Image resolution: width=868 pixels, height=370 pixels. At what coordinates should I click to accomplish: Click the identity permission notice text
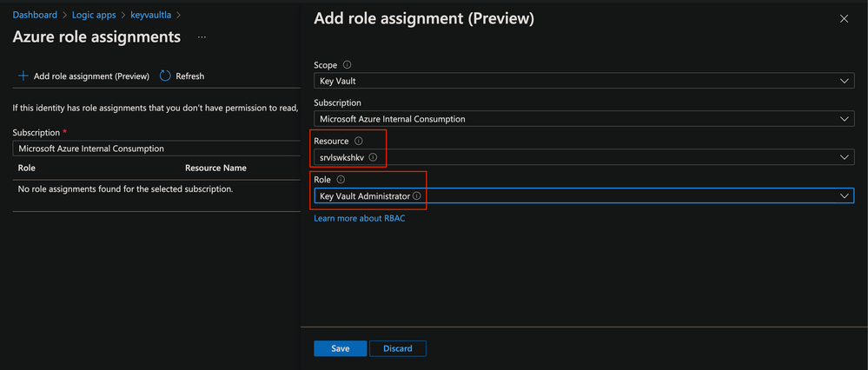156,108
